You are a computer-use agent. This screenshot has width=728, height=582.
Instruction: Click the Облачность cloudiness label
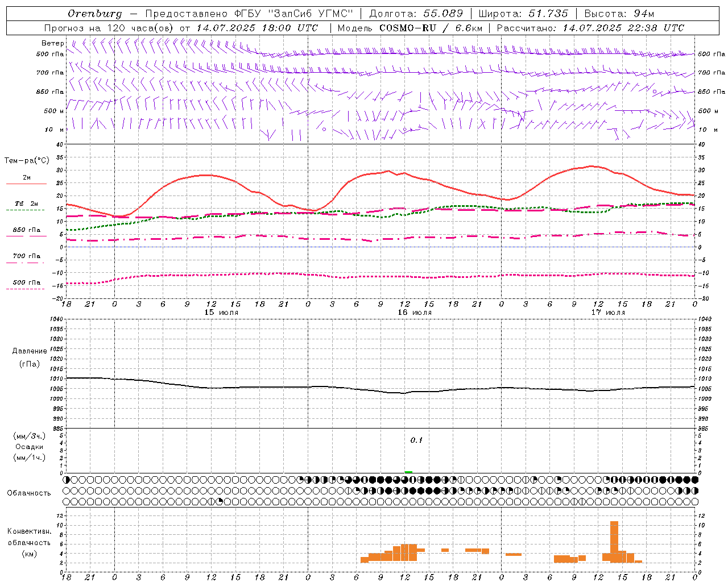click(29, 493)
